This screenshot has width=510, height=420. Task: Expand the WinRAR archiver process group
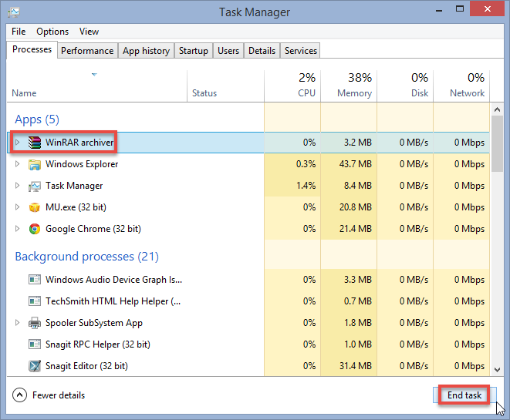(x=18, y=143)
